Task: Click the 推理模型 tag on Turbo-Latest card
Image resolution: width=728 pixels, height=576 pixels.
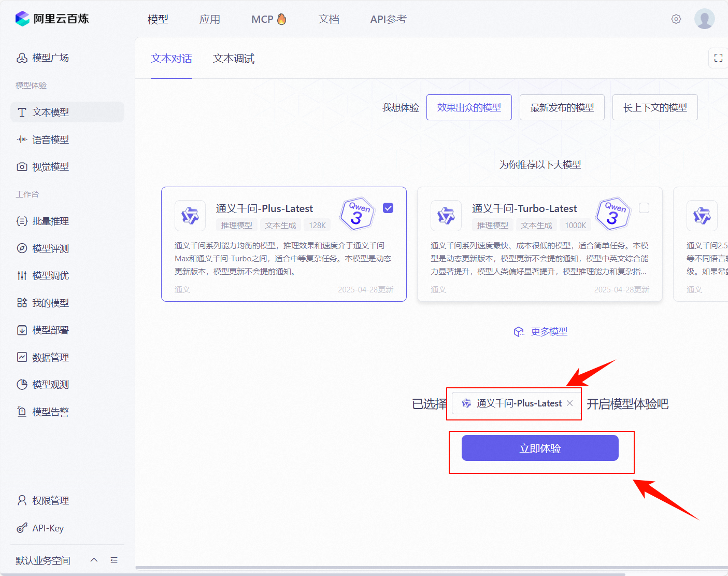Action: pyautogui.click(x=493, y=225)
